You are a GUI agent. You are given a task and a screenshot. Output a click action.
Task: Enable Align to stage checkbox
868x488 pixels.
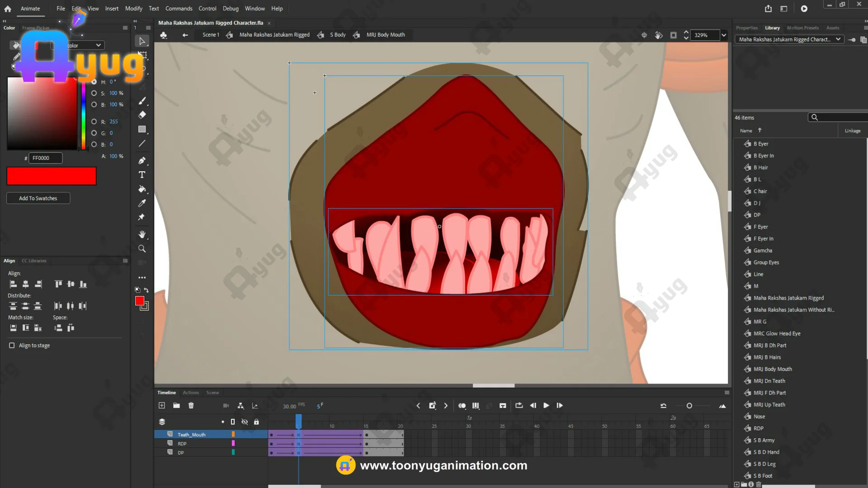(12, 346)
